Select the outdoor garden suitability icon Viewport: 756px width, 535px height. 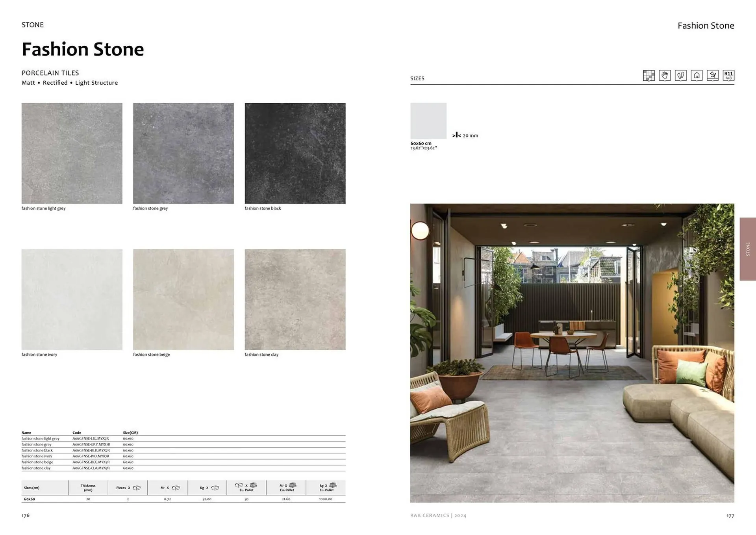coord(712,75)
